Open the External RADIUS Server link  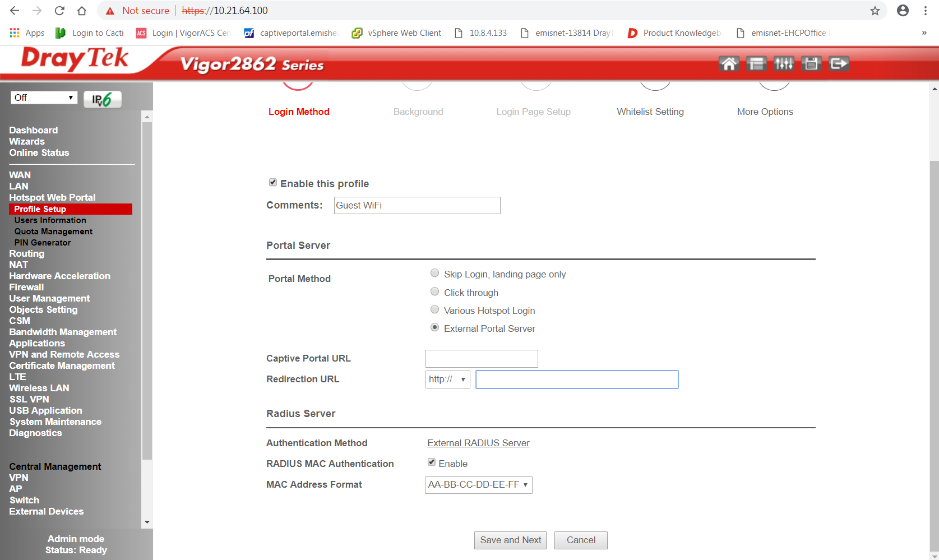coord(478,443)
